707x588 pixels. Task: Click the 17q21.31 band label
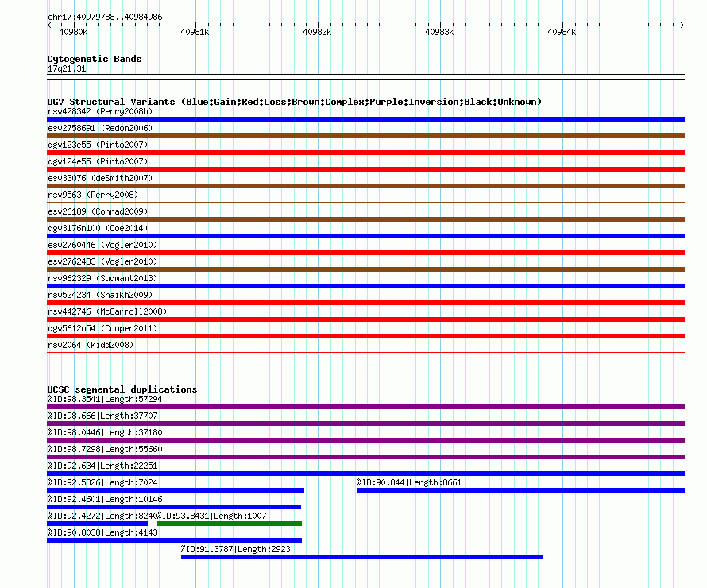[x=67, y=68]
